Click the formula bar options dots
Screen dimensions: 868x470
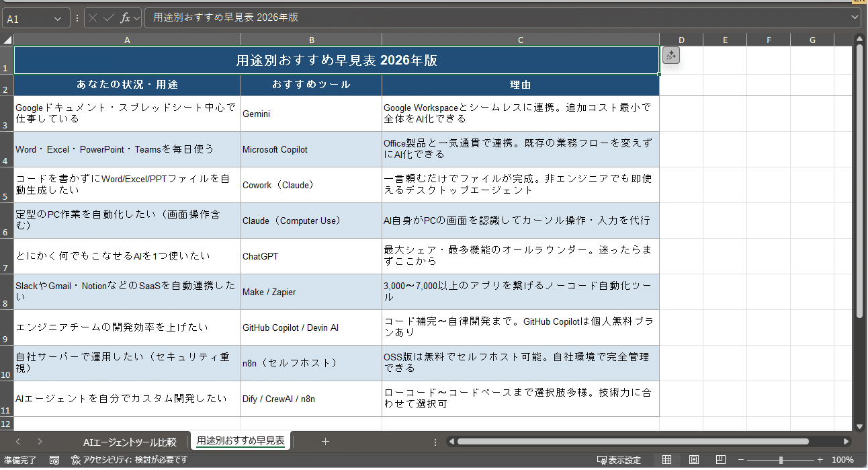pyautogui.click(x=77, y=18)
